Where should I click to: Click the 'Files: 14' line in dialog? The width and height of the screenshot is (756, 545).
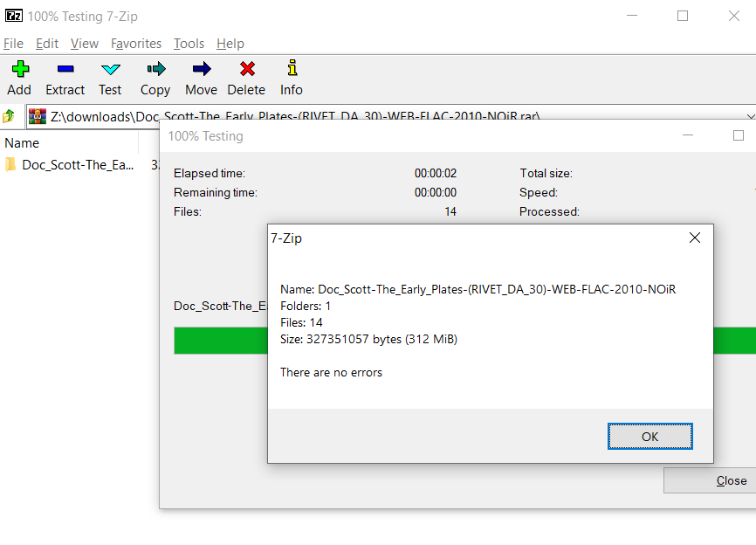(x=301, y=322)
